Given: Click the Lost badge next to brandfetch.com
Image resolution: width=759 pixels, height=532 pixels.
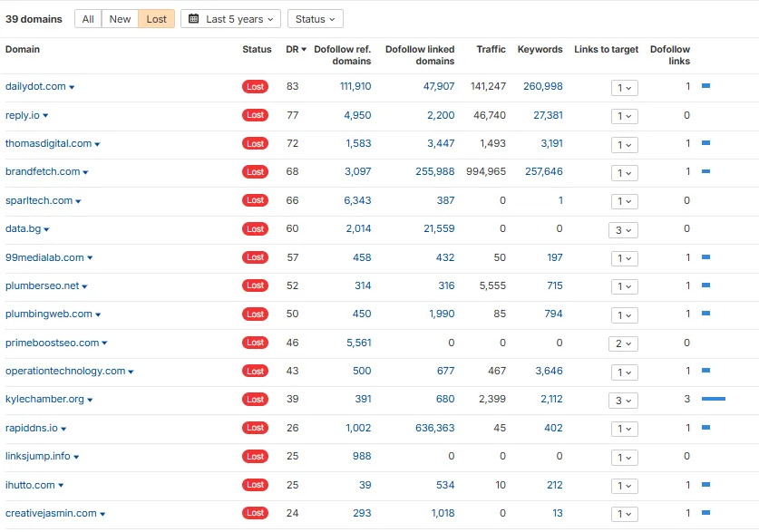Looking at the screenshot, I should coord(255,171).
